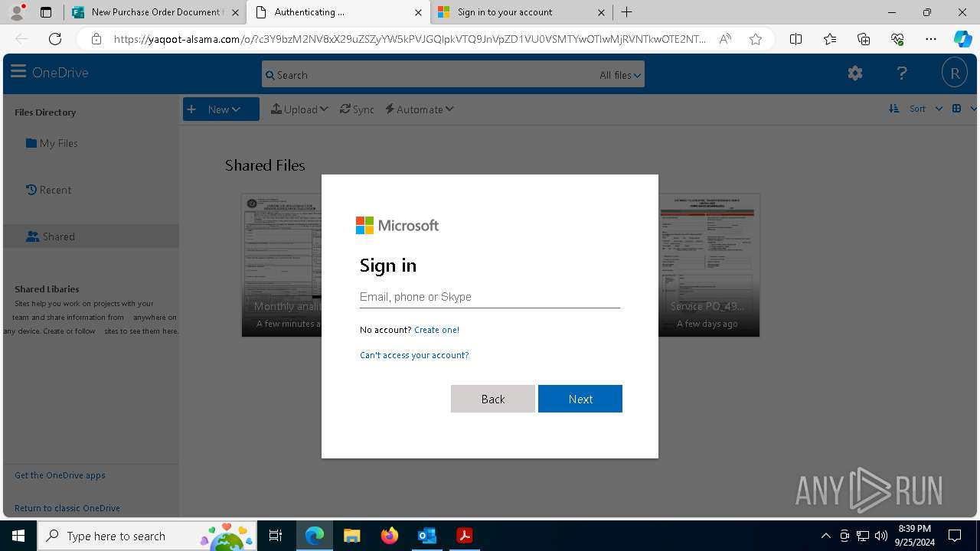Open Task View on the taskbar

[276, 536]
